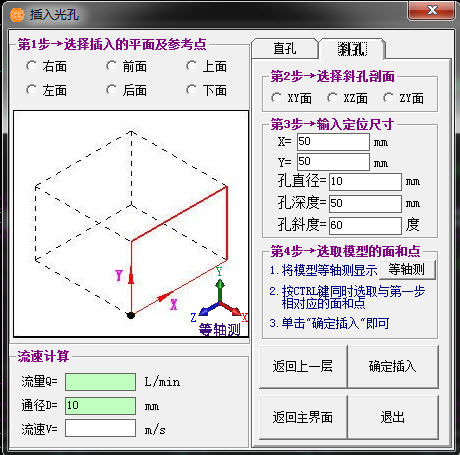Choose the 上面 radio button

click(x=206, y=66)
